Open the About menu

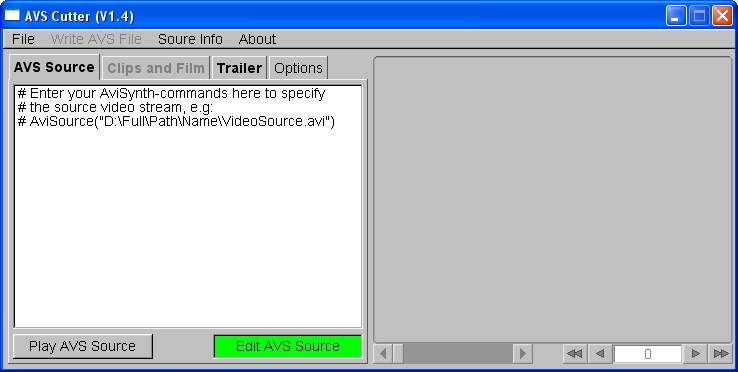(257, 39)
